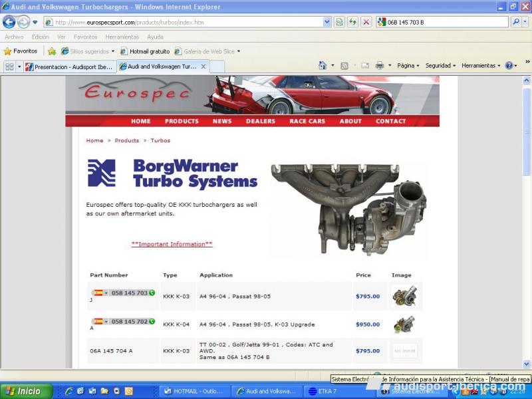Viewport: 532px width, 399px height.
Task: Open ABOUT in the red navigation bar
Action: (x=350, y=121)
